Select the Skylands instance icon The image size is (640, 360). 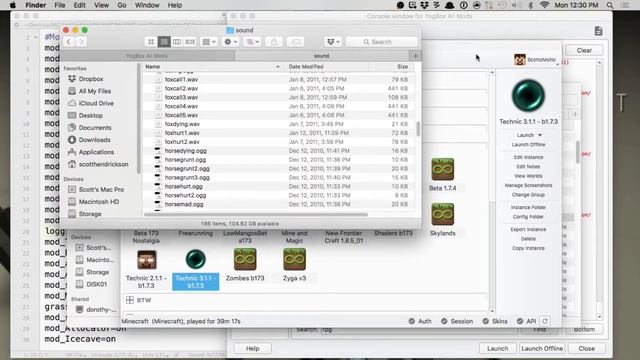point(442,214)
